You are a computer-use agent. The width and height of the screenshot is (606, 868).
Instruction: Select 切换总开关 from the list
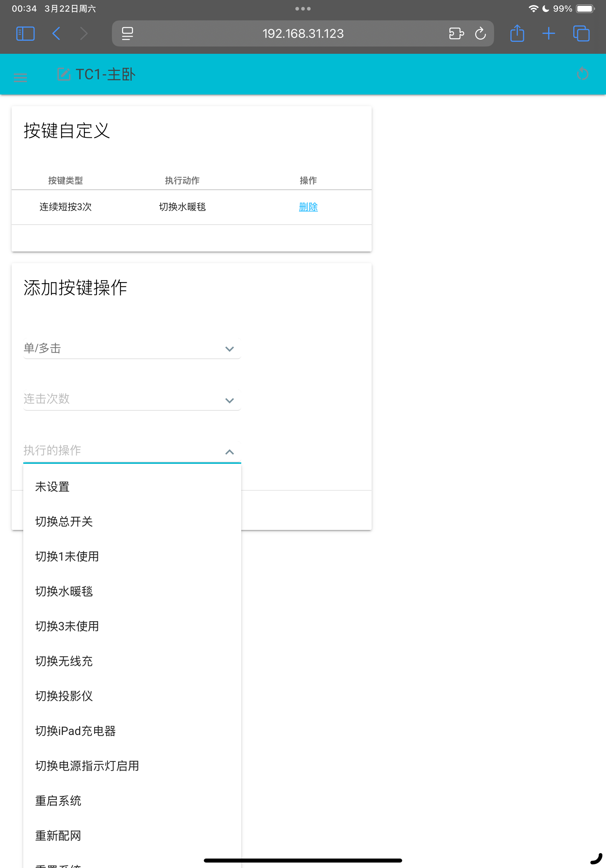[x=64, y=521]
